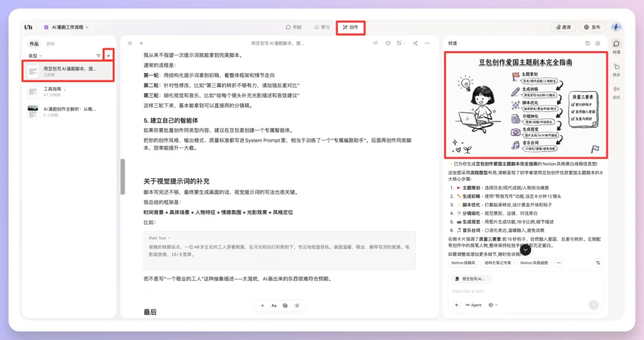Click the plus insert icon in bottom toolbar
644x340 pixels.
click(x=262, y=305)
